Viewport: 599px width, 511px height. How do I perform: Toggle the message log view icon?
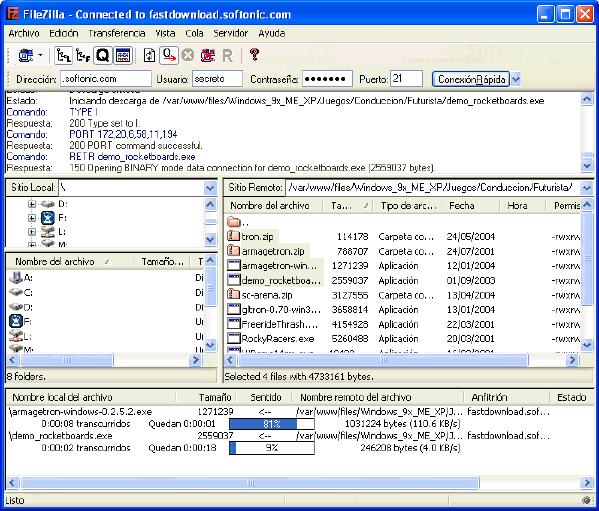(x=123, y=56)
